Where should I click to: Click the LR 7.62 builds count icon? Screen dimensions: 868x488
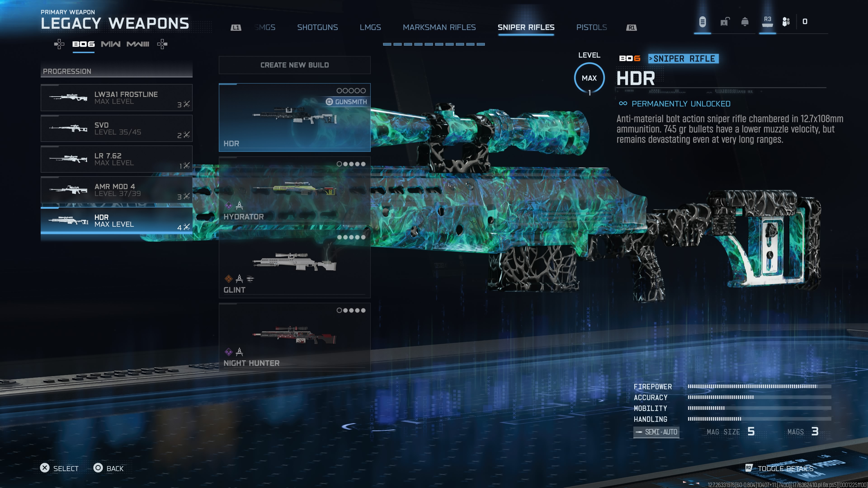(x=187, y=165)
